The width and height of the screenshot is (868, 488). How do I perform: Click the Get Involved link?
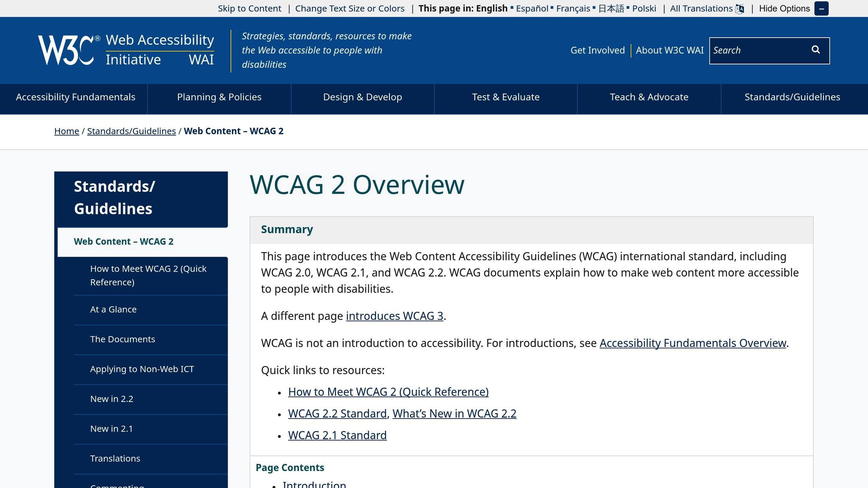pyautogui.click(x=597, y=50)
